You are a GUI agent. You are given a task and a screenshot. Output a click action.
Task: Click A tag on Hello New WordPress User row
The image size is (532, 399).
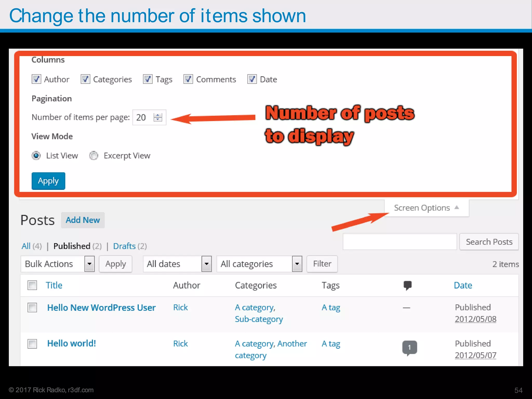331,308
